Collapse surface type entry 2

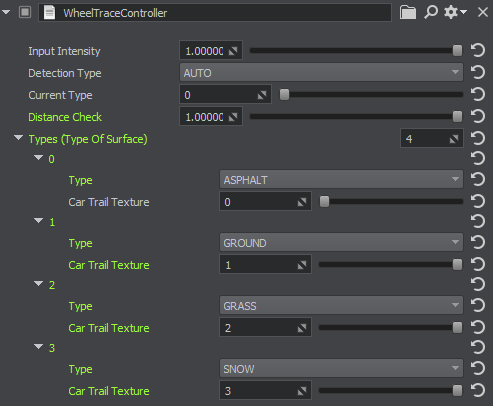pyautogui.click(x=39, y=284)
